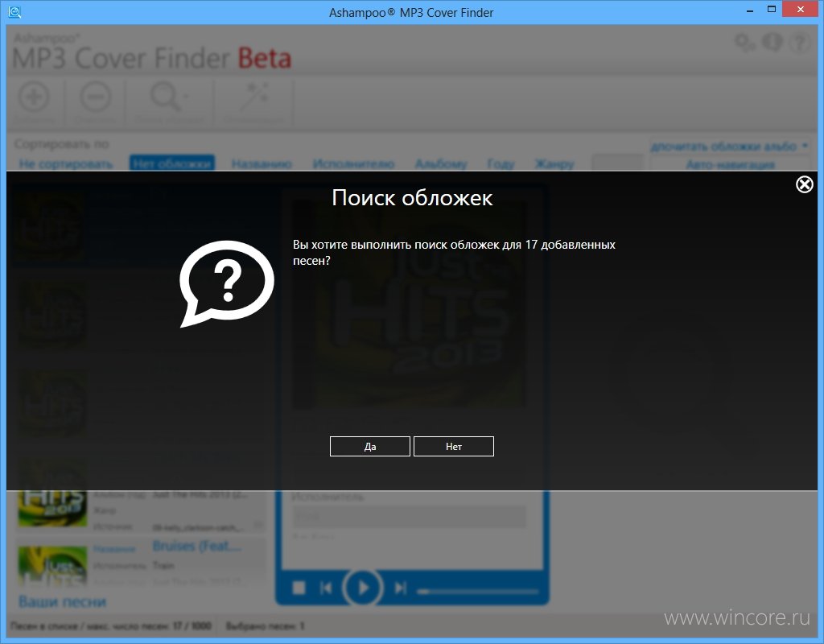The height and width of the screenshot is (644, 824).
Task: Sort songs by Альбому
Action: coord(441,164)
